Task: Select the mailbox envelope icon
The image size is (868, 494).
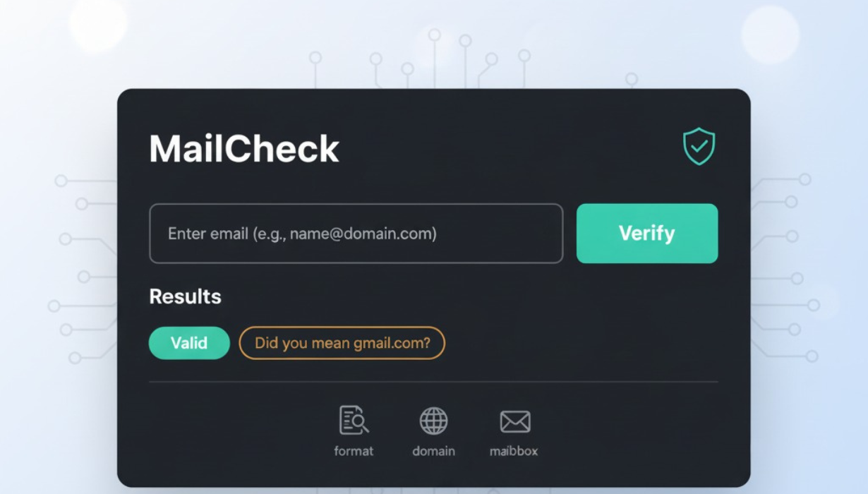Action: click(x=514, y=422)
